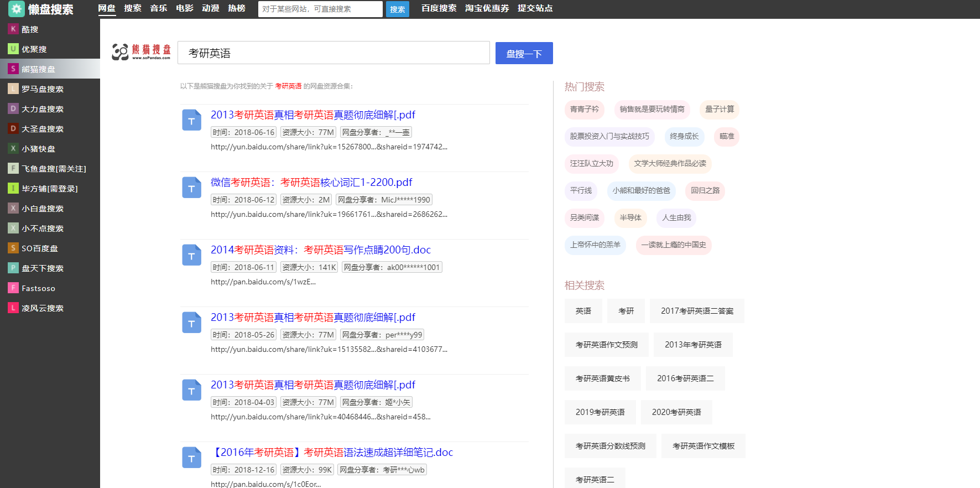
Task: Select hot search tag 小熊和最好的爸爸
Action: (641, 191)
